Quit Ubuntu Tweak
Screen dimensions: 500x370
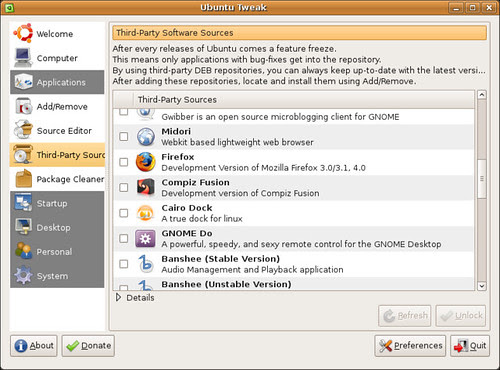pos(470,346)
